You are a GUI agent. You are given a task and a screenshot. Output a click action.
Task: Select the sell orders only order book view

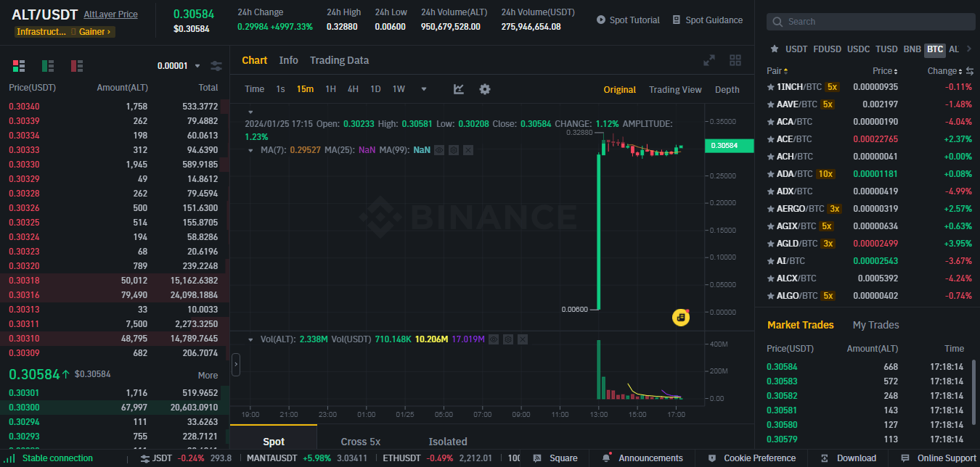(x=77, y=65)
